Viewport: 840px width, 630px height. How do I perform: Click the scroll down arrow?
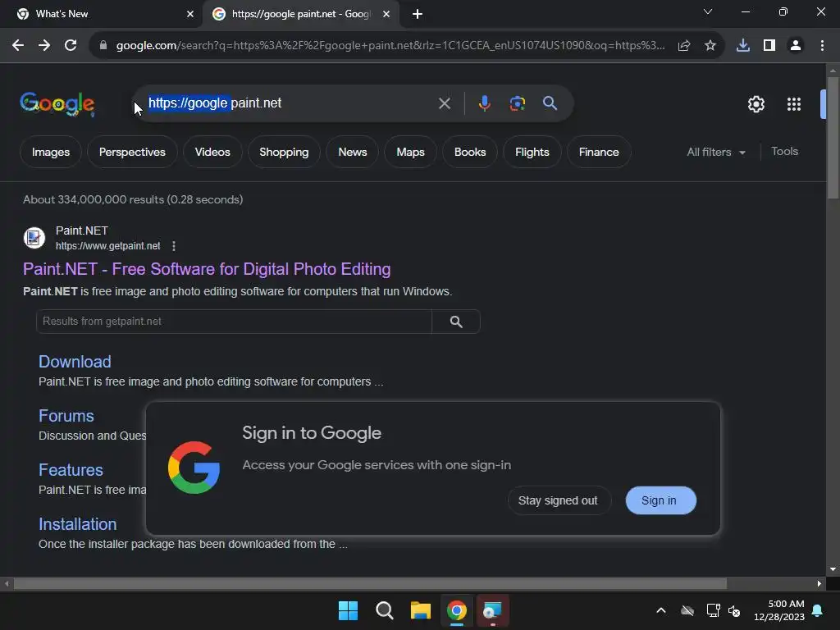833,569
